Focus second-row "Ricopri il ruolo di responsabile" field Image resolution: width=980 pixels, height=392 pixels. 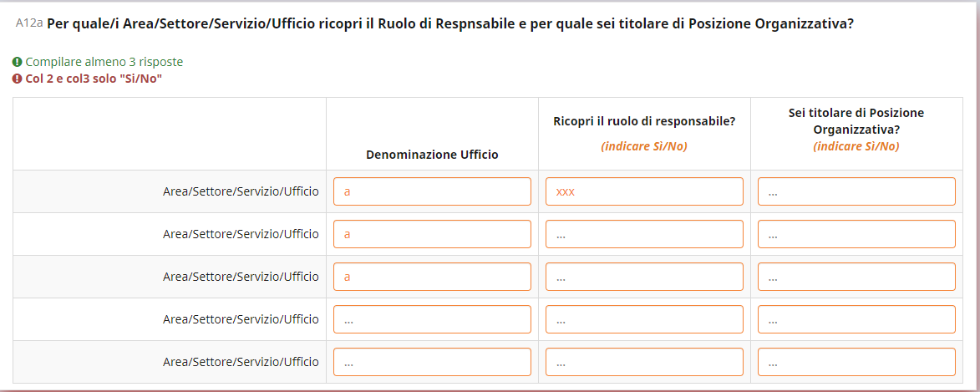[644, 234]
